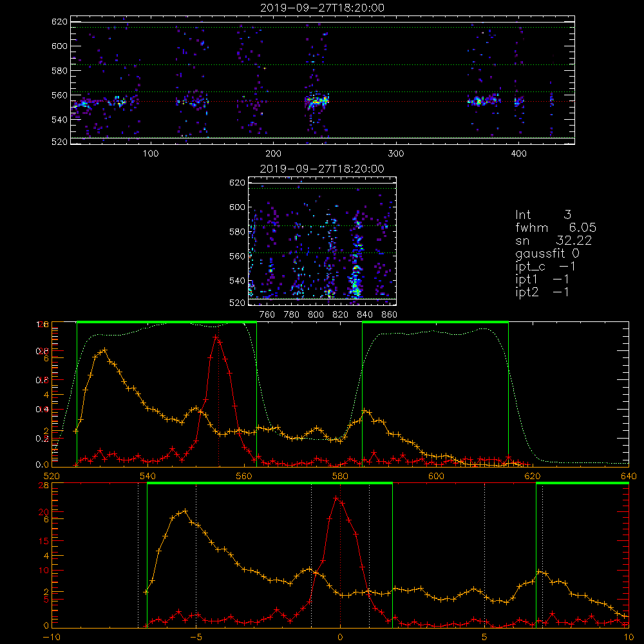Screen dimensions: 644x644
Task: Click x-axis label 560 on third plot
Action: tap(244, 476)
